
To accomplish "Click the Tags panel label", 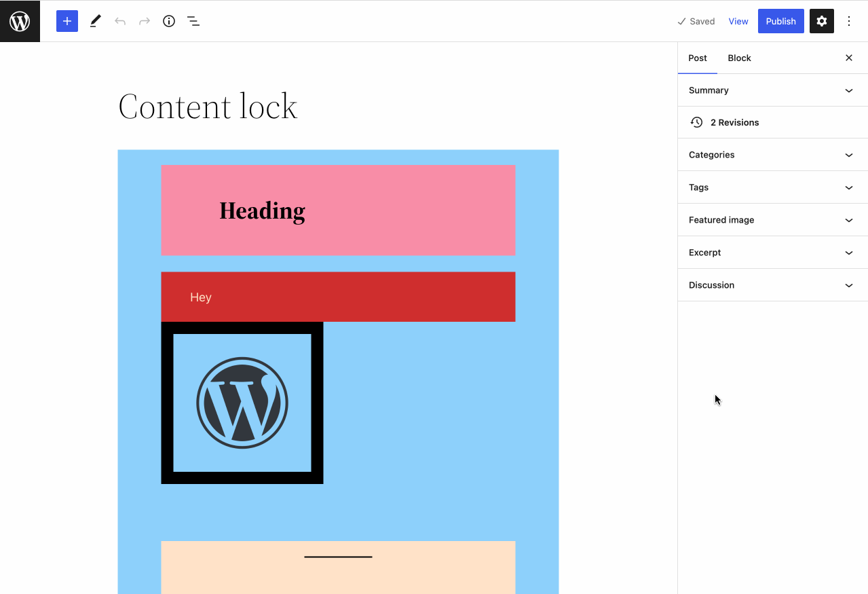I will click(x=699, y=187).
